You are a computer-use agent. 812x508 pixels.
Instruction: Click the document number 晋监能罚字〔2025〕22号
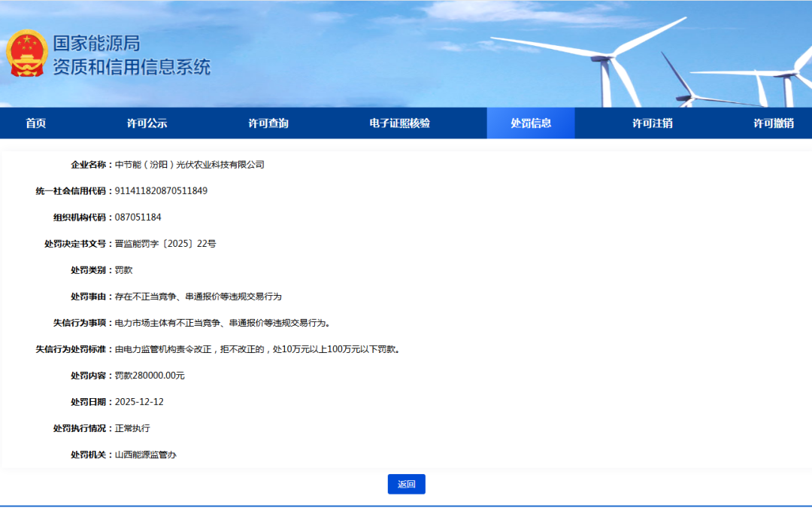[x=165, y=244]
